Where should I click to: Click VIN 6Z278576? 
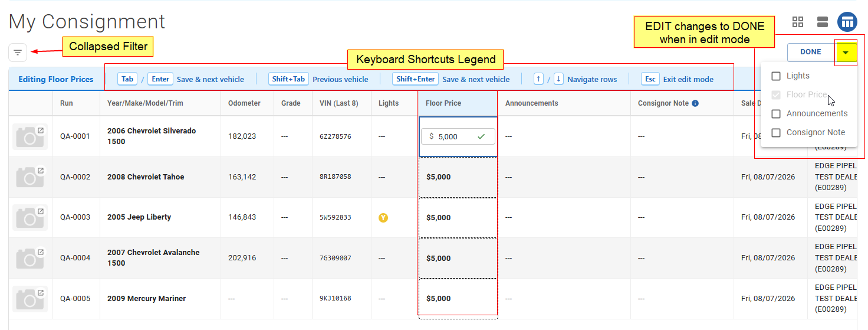336,136
